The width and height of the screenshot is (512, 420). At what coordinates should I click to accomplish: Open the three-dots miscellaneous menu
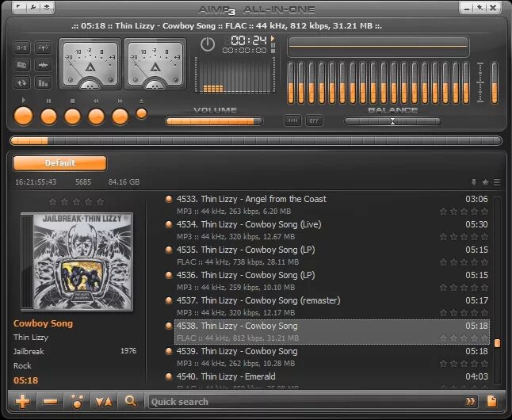click(77, 402)
